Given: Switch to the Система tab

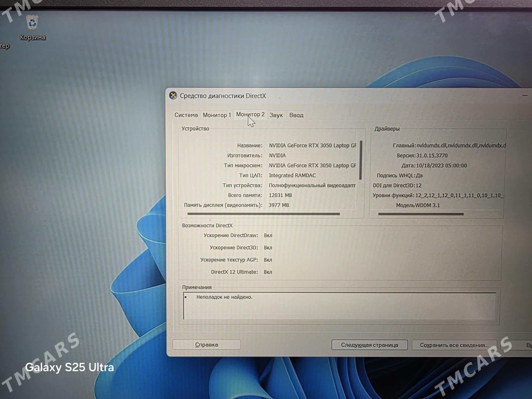Looking at the screenshot, I should (186, 115).
